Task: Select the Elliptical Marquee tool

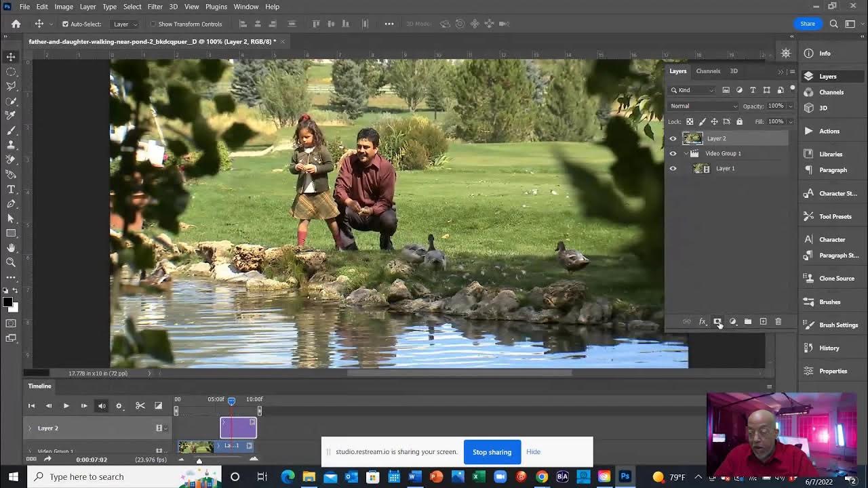Action: (11, 72)
